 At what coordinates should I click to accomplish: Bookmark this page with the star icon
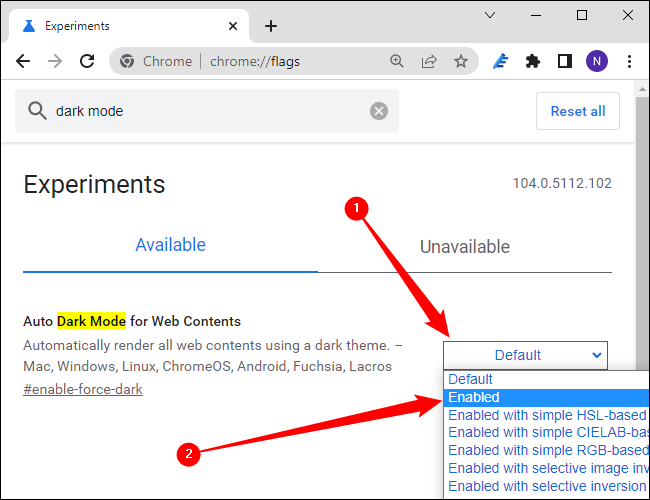pos(460,61)
